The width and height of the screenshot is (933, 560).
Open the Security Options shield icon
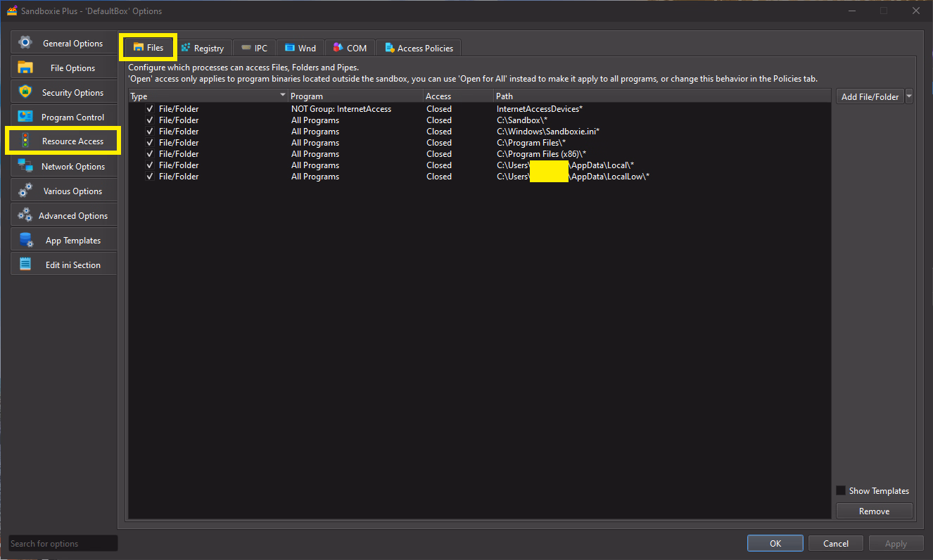click(25, 92)
